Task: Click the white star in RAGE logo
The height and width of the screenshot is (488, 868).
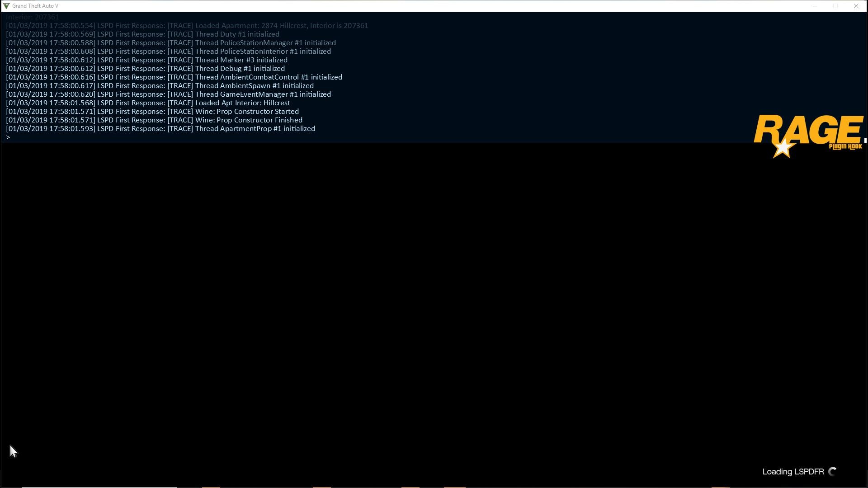Action: click(783, 148)
